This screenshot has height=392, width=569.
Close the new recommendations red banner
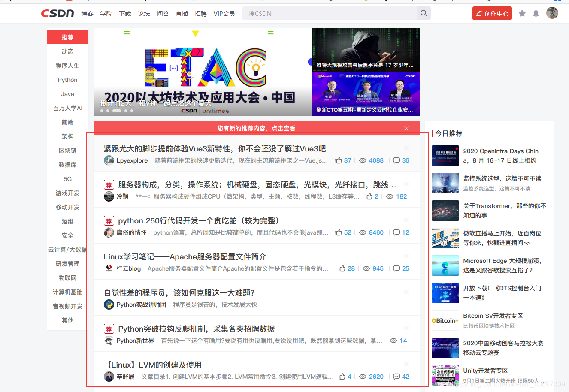(x=406, y=128)
